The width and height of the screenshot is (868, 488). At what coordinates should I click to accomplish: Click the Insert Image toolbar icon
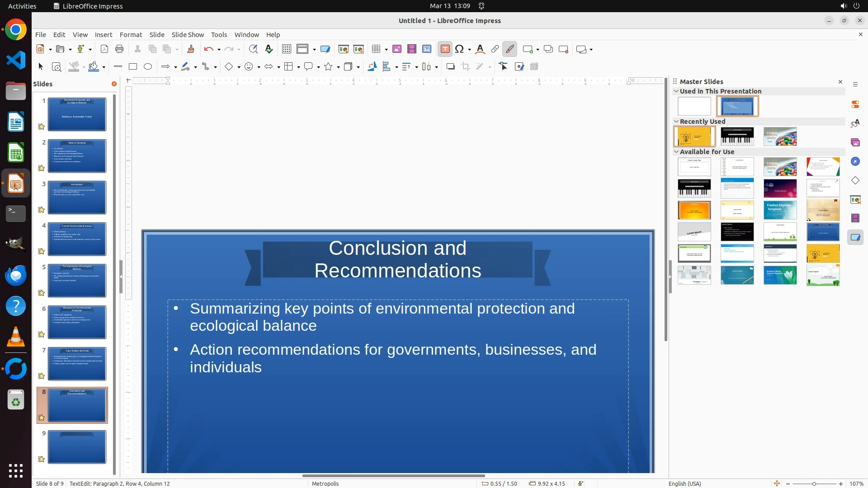pos(397,49)
